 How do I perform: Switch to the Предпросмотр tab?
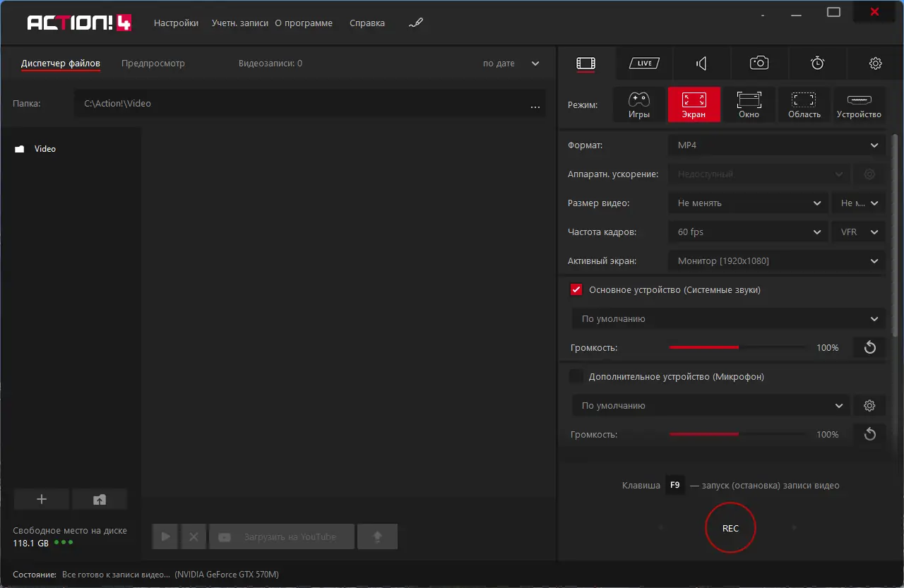pyautogui.click(x=153, y=64)
